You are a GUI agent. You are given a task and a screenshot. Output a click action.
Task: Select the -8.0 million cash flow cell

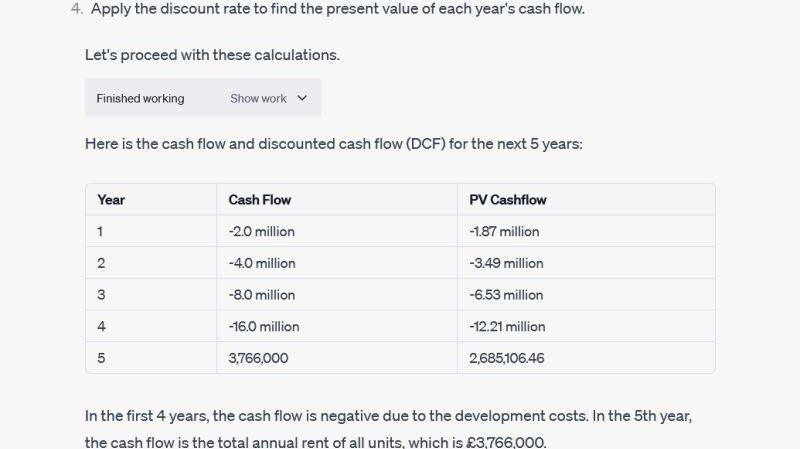(262, 295)
